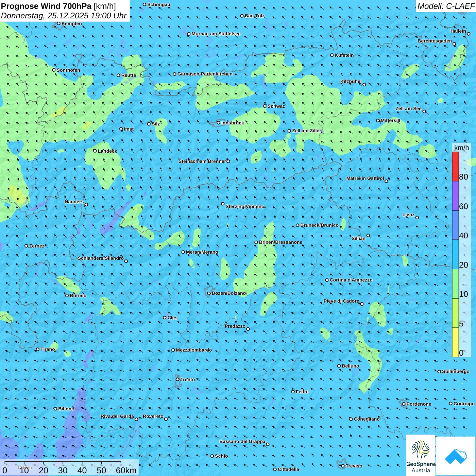
Task: Click the 'Kempten' map label
Action: point(72,23)
